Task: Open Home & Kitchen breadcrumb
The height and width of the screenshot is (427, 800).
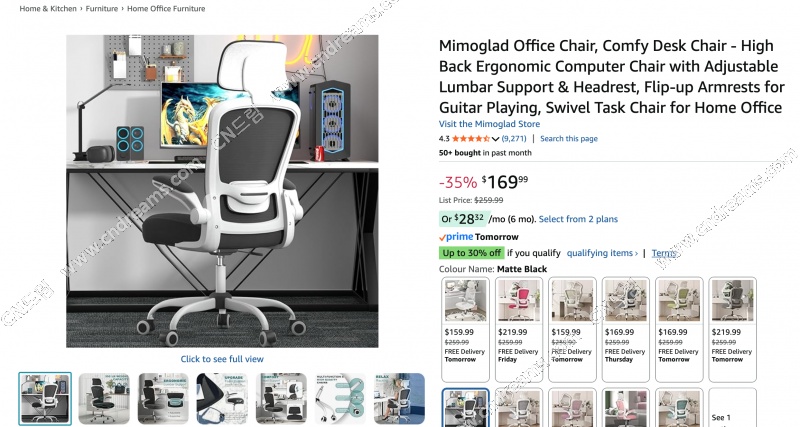Action: point(48,9)
